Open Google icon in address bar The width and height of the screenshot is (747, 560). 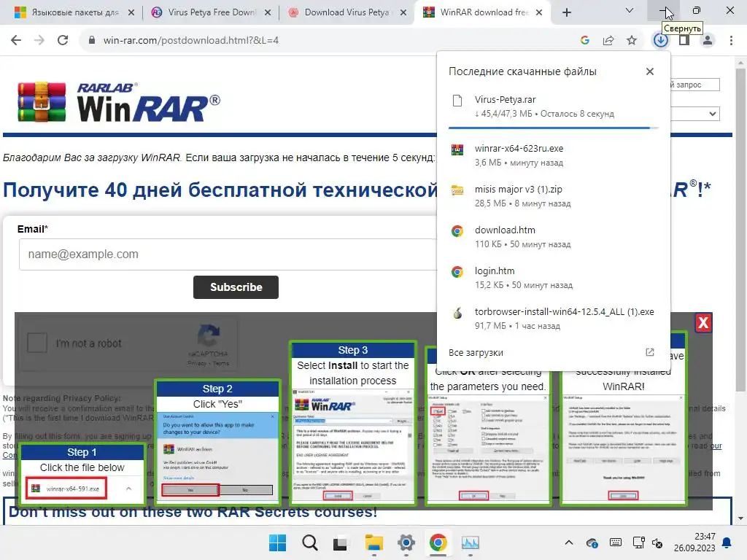tap(585, 41)
